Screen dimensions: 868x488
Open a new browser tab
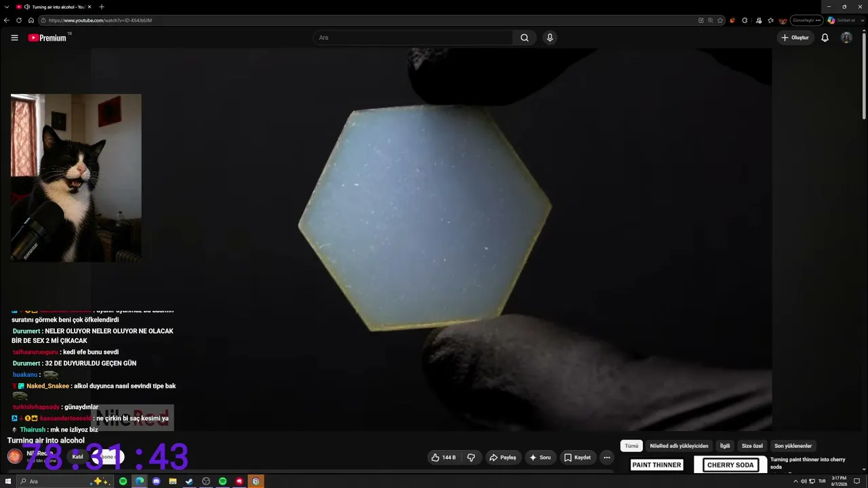(102, 7)
